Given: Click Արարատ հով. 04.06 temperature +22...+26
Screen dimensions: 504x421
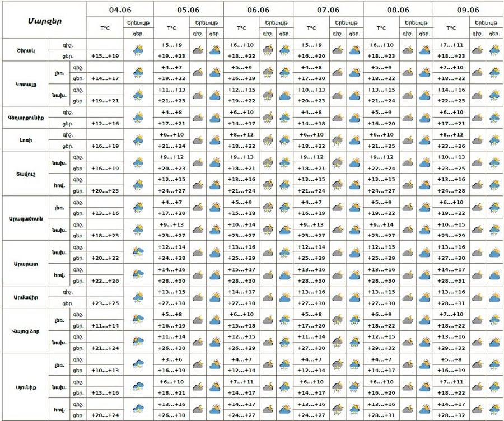Looking at the screenshot, I should (x=105, y=280).
